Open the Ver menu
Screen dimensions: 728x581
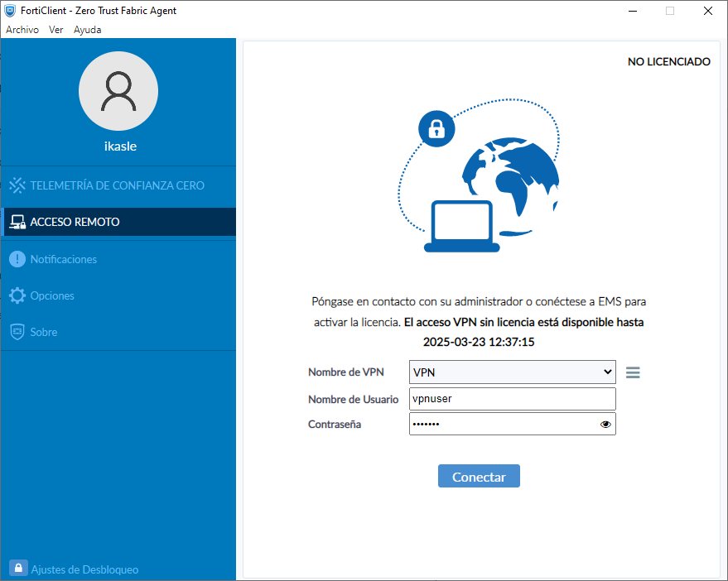(x=56, y=30)
